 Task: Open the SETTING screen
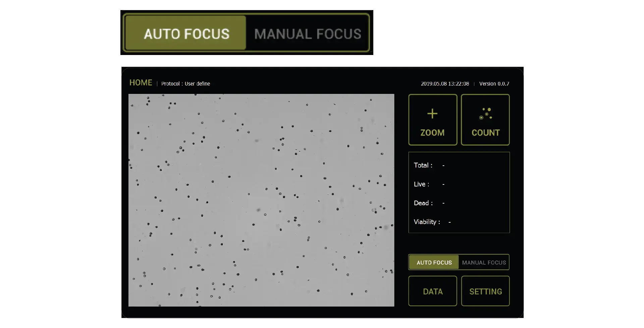point(485,291)
